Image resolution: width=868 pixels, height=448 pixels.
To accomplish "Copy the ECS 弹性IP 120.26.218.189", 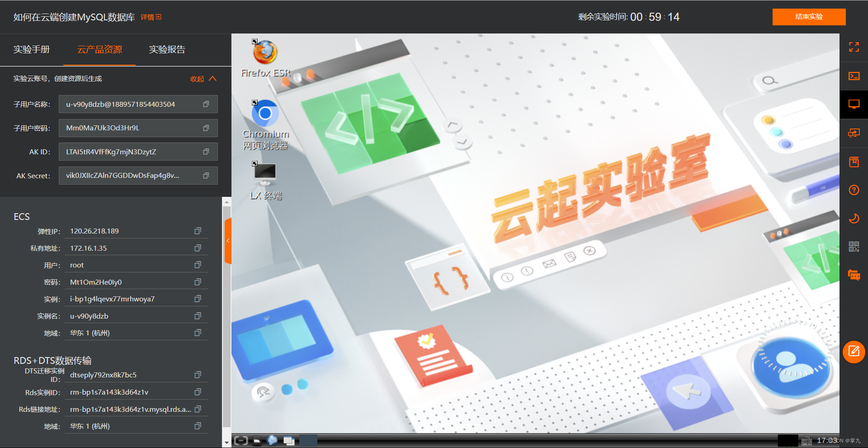I will [198, 231].
